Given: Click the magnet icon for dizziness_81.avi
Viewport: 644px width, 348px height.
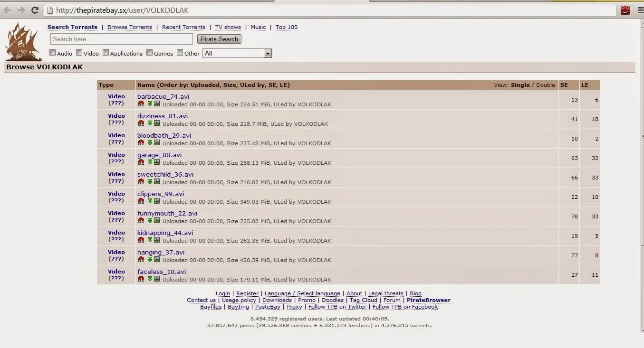Looking at the screenshot, I should (141, 123).
